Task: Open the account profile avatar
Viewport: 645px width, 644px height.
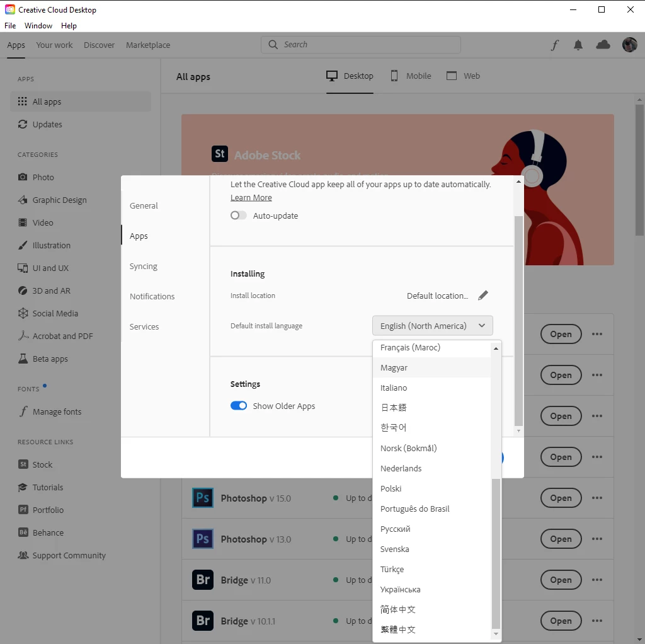Action: coord(629,45)
